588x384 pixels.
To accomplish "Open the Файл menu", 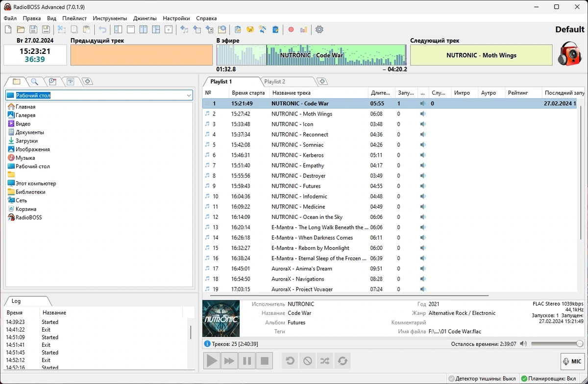I will click(x=10, y=18).
